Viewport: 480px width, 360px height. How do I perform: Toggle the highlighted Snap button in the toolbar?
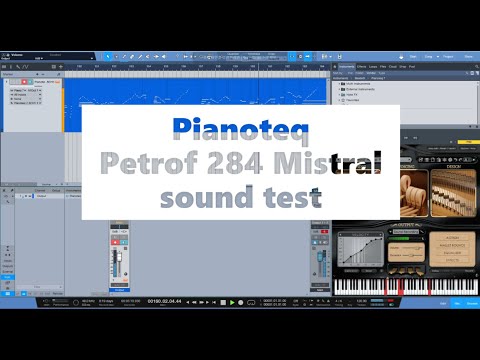(x=292, y=57)
